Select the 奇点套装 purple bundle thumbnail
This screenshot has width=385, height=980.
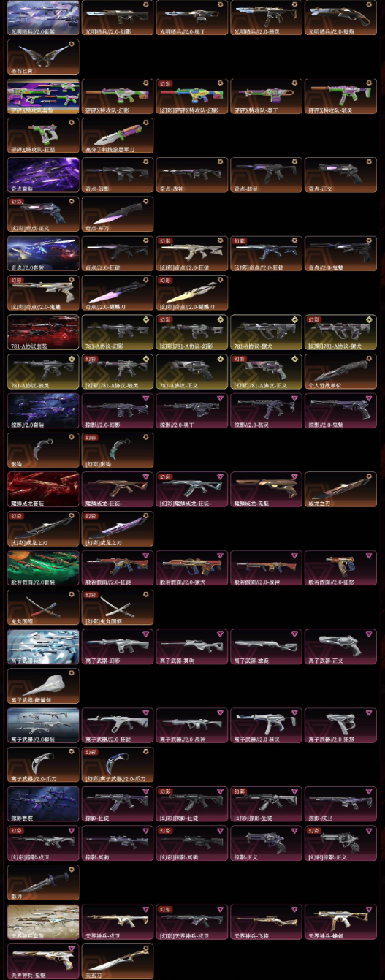[x=43, y=175]
